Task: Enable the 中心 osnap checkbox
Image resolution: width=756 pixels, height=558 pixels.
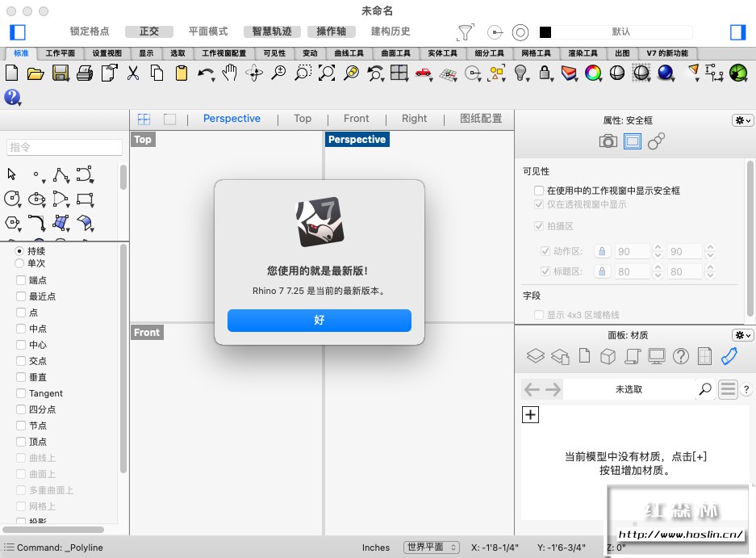Action: 21,345
